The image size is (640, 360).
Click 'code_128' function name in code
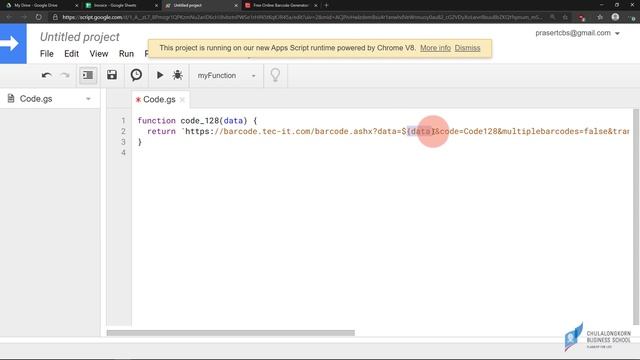(x=200, y=121)
